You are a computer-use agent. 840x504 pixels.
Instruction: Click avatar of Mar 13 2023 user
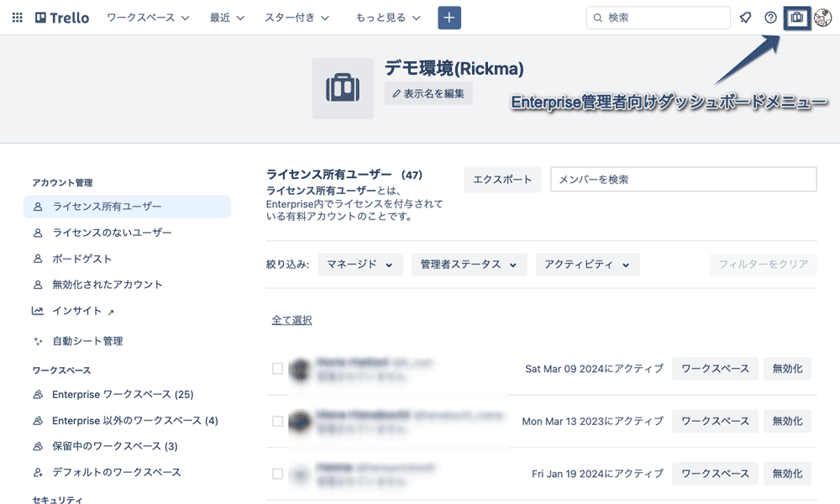click(x=300, y=422)
